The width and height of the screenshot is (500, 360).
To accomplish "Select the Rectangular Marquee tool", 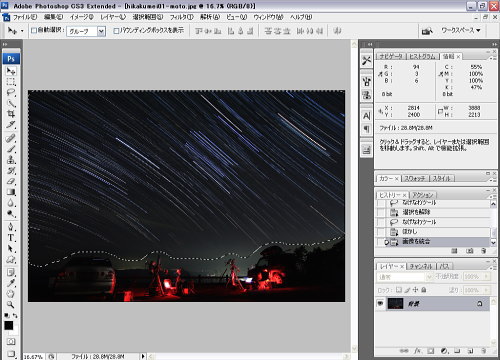I will point(11,82).
